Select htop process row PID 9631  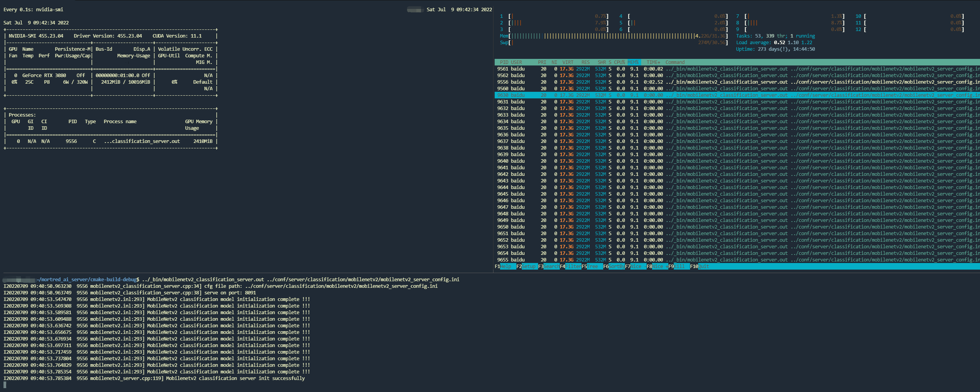737,102
